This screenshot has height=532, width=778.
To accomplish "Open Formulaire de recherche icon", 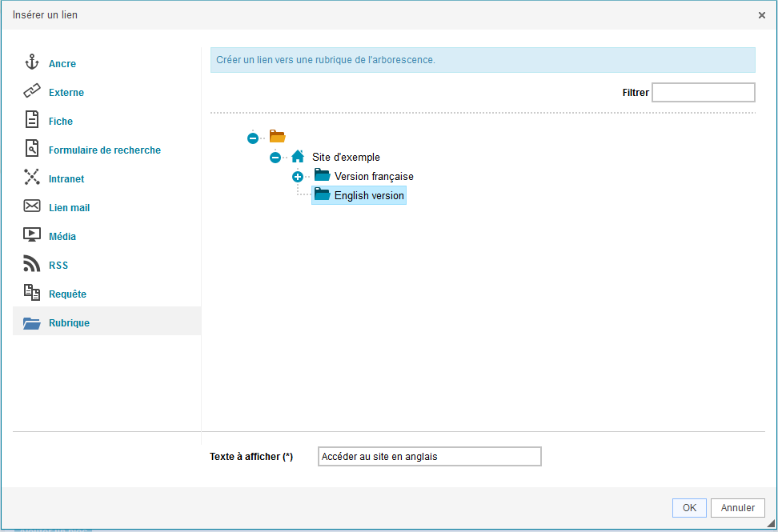I will point(32,148).
